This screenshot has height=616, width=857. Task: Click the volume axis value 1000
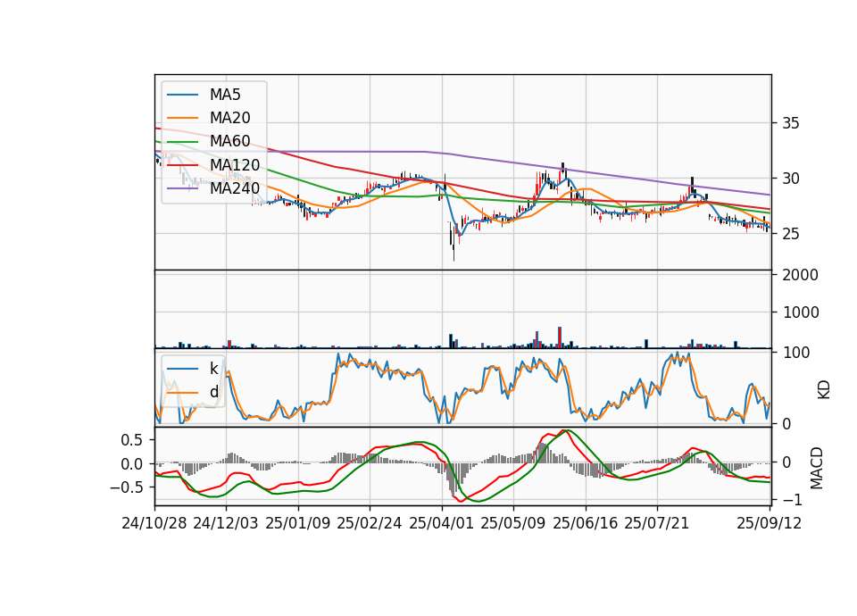coord(801,312)
